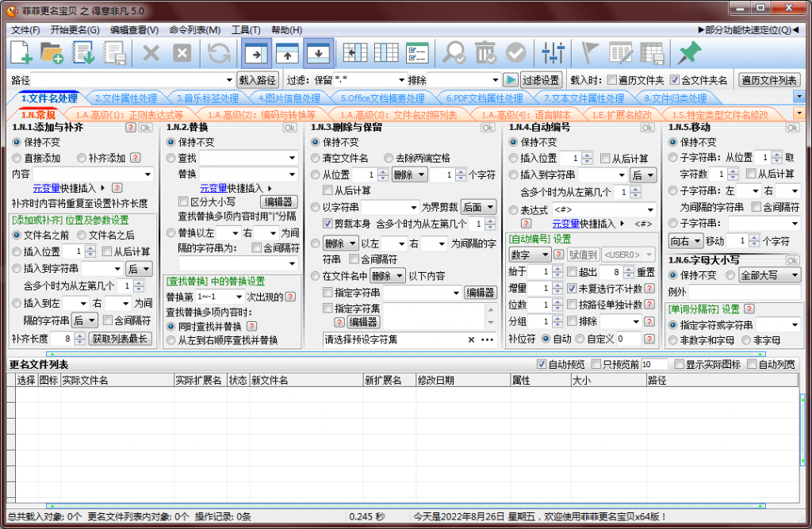812x529 pixels.
Task: Click the green play button beside 排除
Action: pos(511,80)
